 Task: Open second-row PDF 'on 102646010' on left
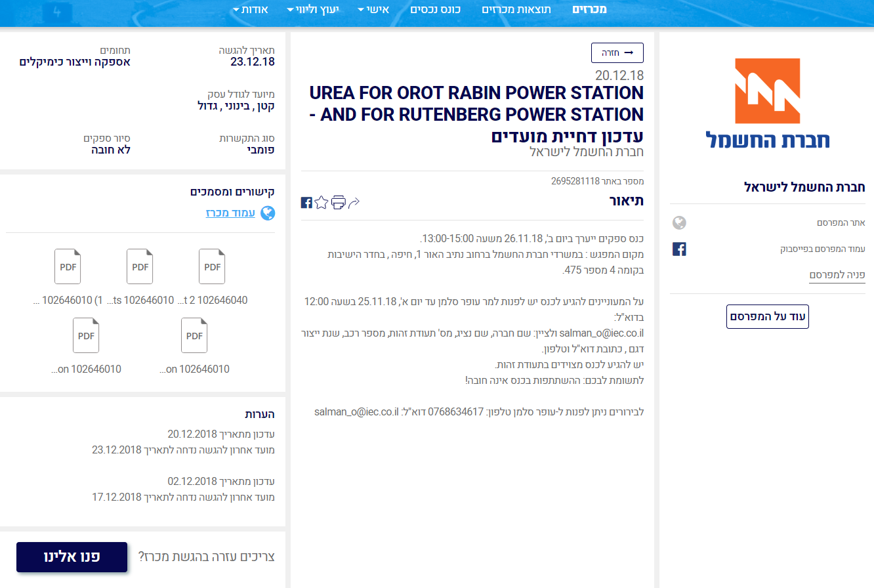pyautogui.click(x=86, y=335)
